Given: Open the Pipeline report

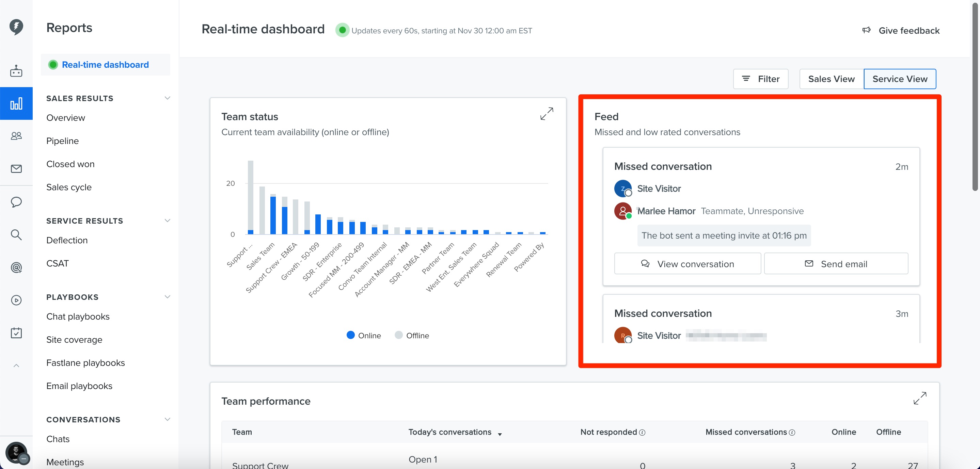Looking at the screenshot, I should [62, 141].
